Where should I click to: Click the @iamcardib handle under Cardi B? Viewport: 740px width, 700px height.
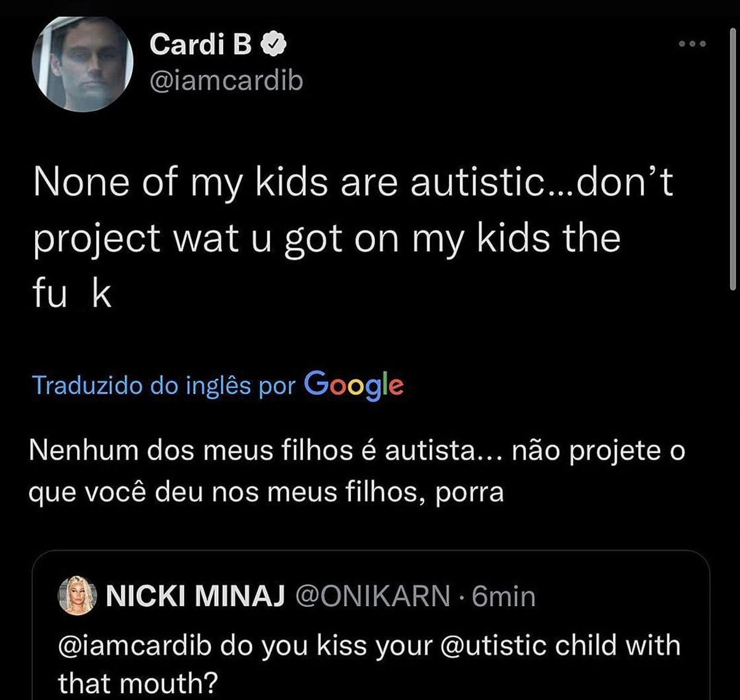coord(226,79)
